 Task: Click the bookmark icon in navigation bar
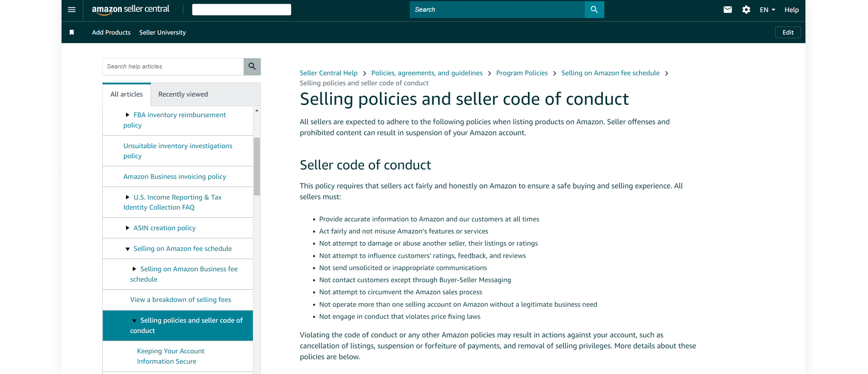click(x=71, y=32)
